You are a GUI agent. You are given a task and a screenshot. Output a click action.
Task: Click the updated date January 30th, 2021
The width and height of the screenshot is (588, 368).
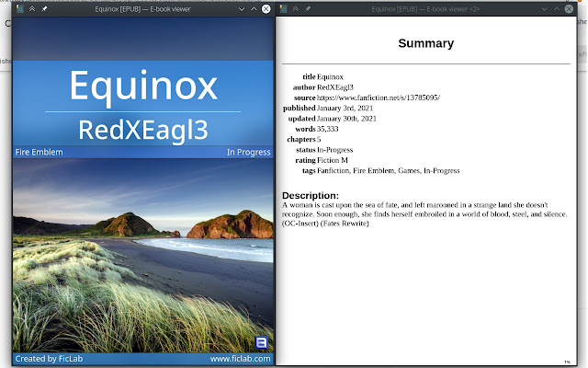[346, 119]
